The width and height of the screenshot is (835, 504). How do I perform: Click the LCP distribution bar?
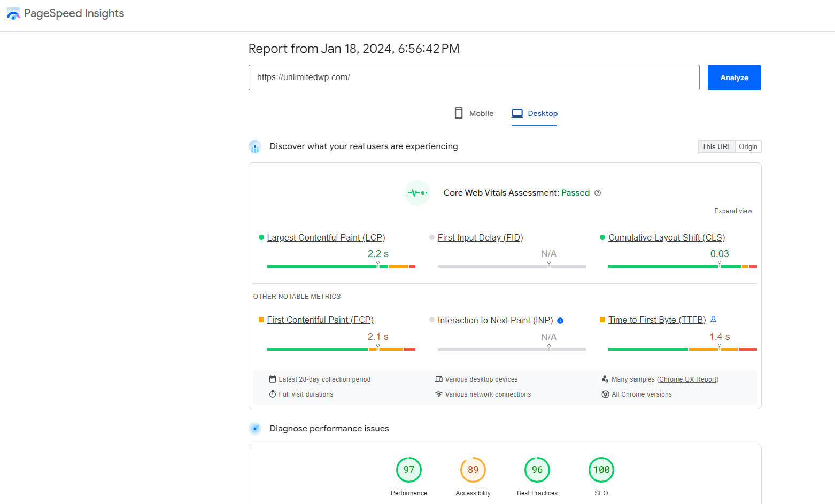tap(341, 266)
